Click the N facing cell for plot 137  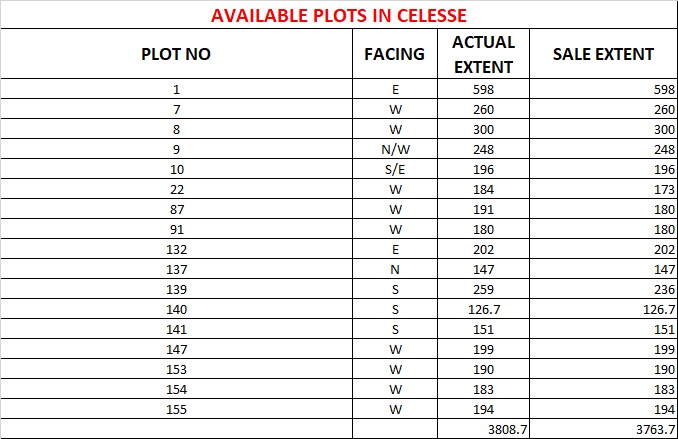point(395,269)
